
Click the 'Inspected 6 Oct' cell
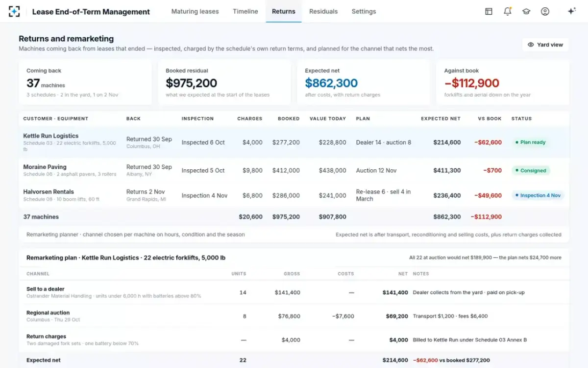203,142
